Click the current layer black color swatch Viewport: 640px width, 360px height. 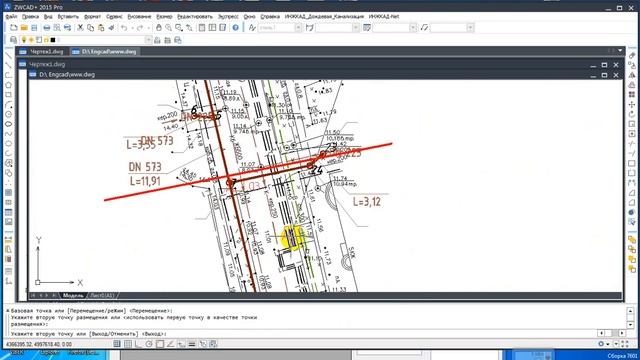[53, 40]
